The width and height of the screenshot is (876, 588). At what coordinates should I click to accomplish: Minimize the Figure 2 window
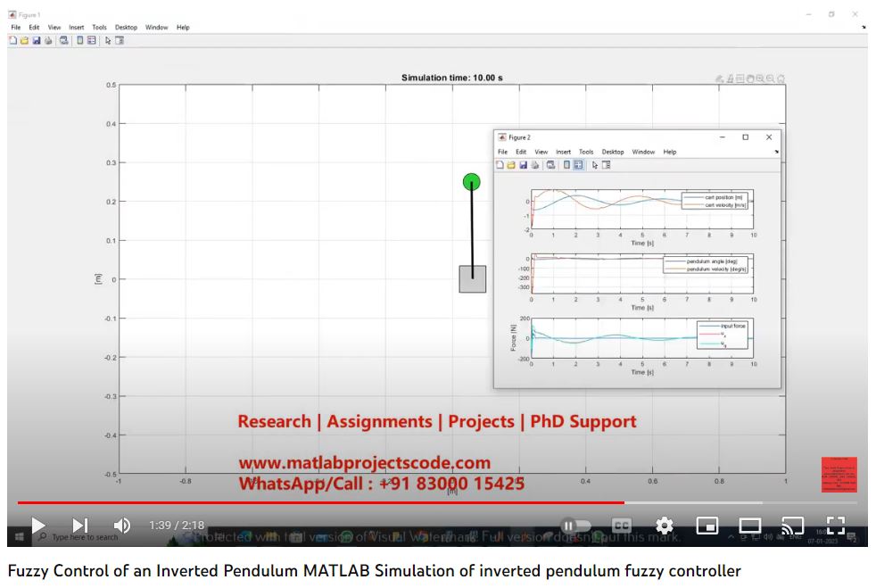722,137
